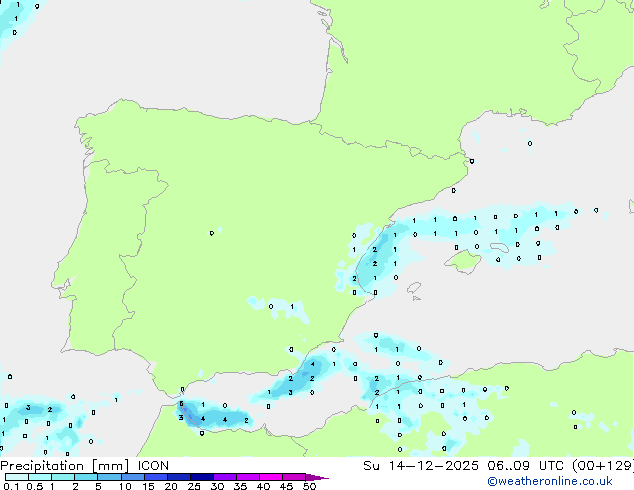This screenshot has height=490, width=634.
Task: Click the 30–35 mm purple legend swatch
Action: tap(224, 477)
